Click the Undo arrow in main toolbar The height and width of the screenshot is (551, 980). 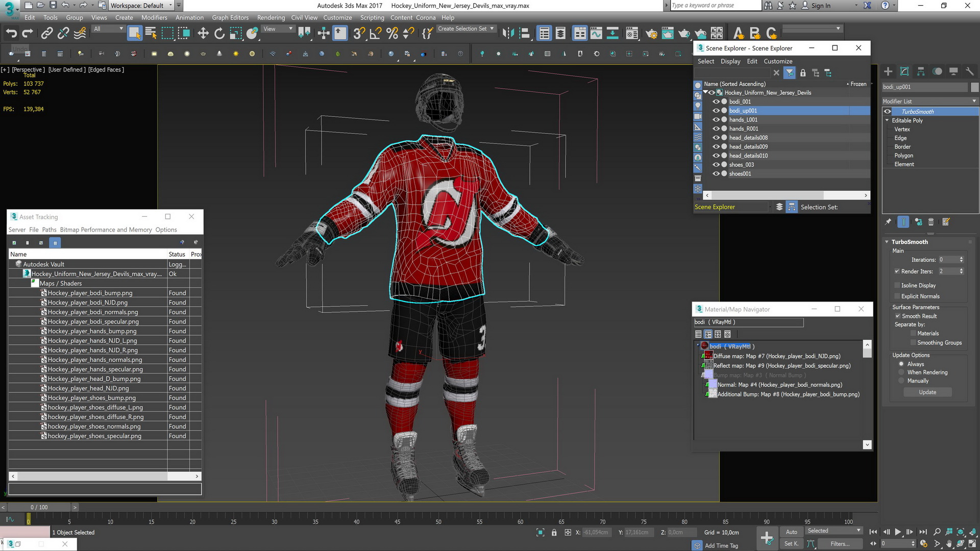[11, 34]
